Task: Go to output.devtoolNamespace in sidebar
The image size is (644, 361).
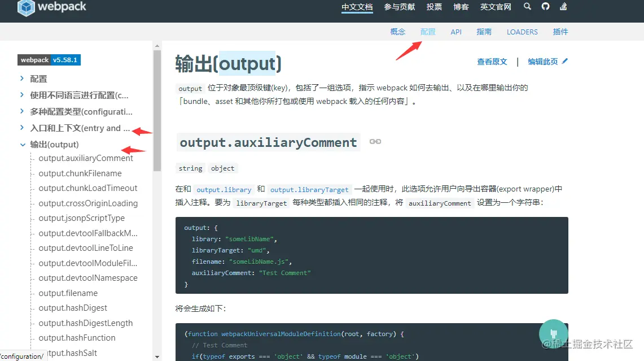Action: (x=88, y=279)
